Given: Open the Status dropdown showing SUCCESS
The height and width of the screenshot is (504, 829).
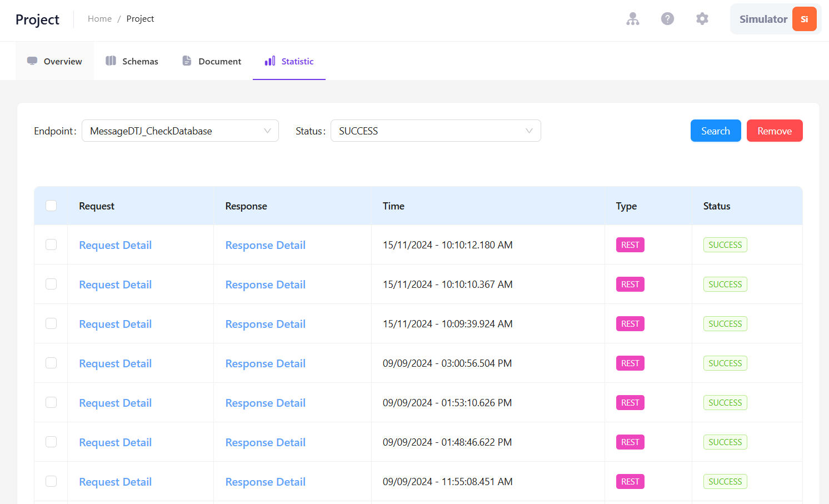Looking at the screenshot, I should tap(436, 131).
